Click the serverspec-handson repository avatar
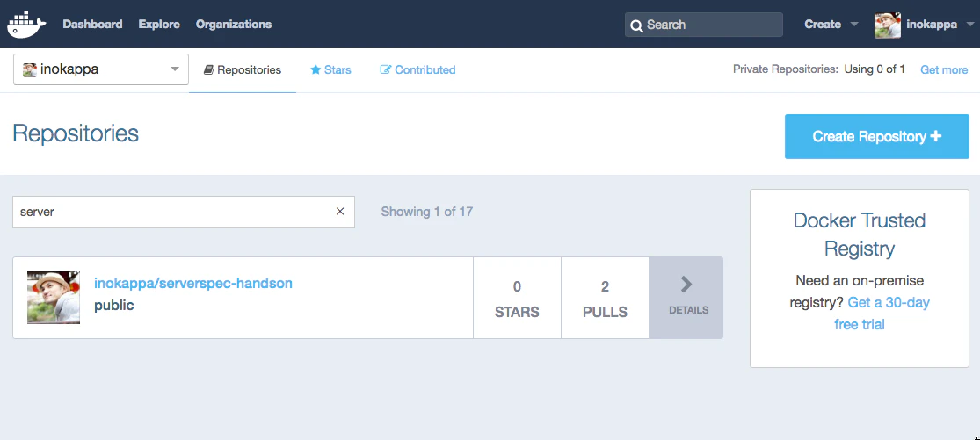The width and height of the screenshot is (980, 440). [53, 297]
